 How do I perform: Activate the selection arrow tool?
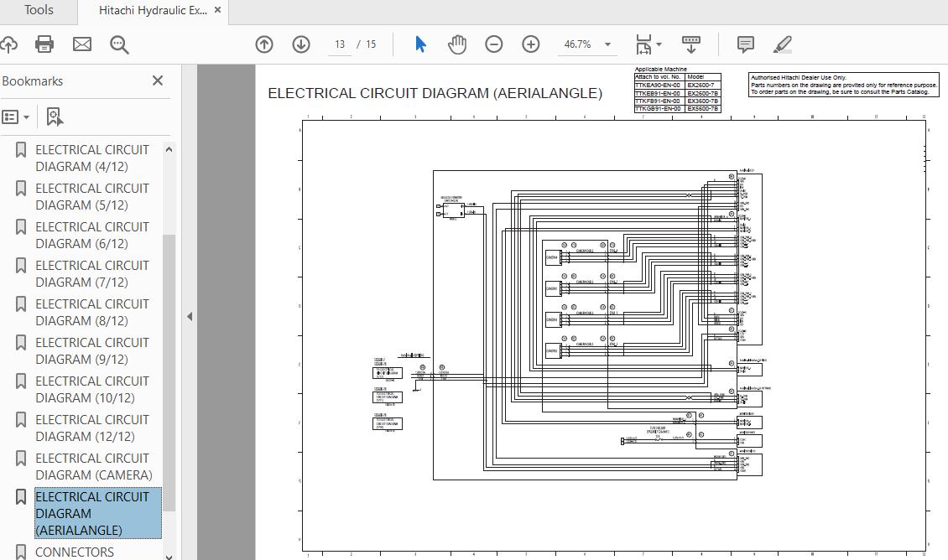[421, 44]
